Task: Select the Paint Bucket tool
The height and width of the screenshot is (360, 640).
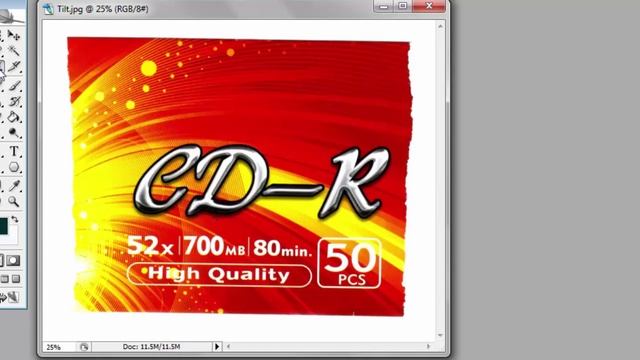Action: tap(14, 117)
